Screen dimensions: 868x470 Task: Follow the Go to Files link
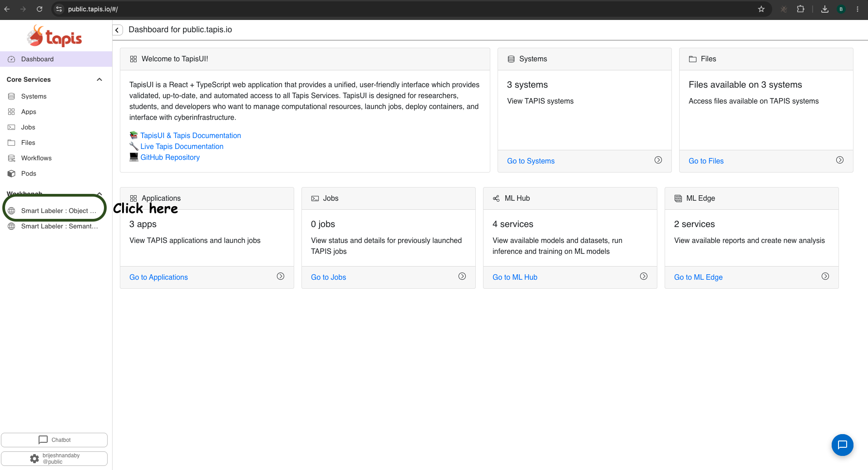tap(706, 161)
